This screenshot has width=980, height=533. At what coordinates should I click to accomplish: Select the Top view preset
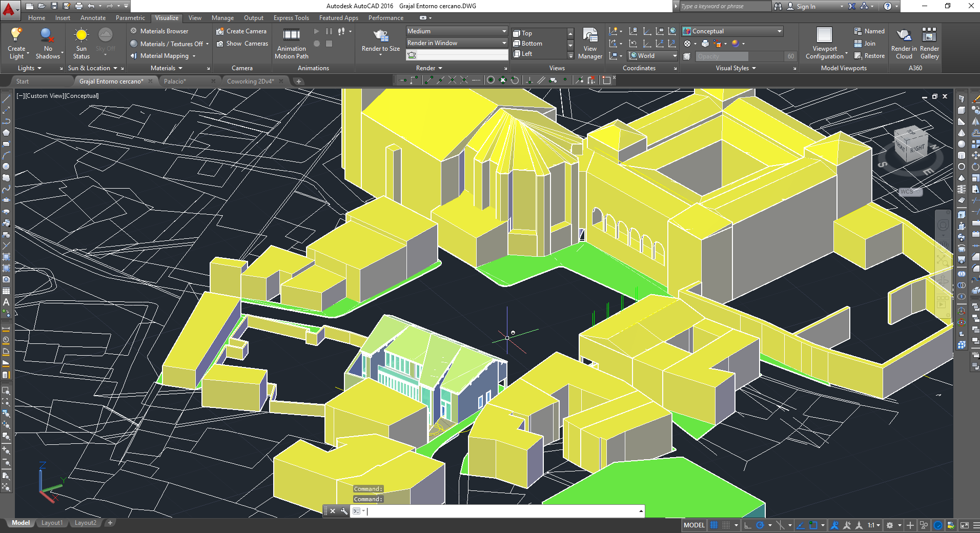click(x=526, y=33)
